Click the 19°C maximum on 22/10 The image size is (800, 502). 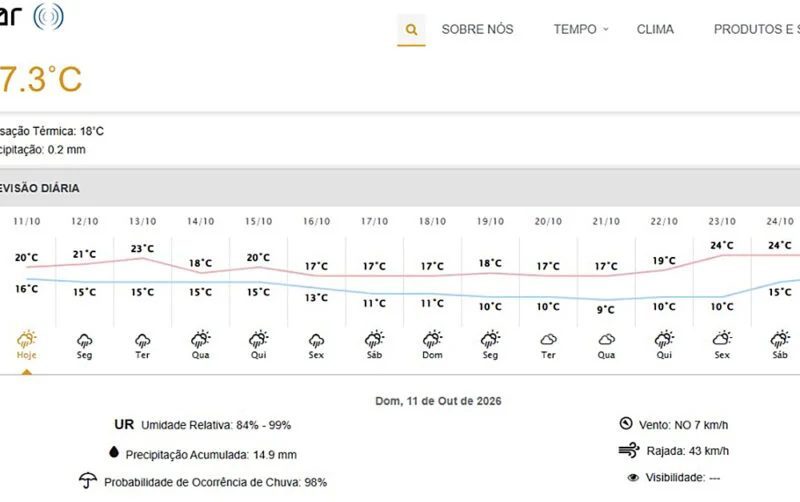click(664, 261)
